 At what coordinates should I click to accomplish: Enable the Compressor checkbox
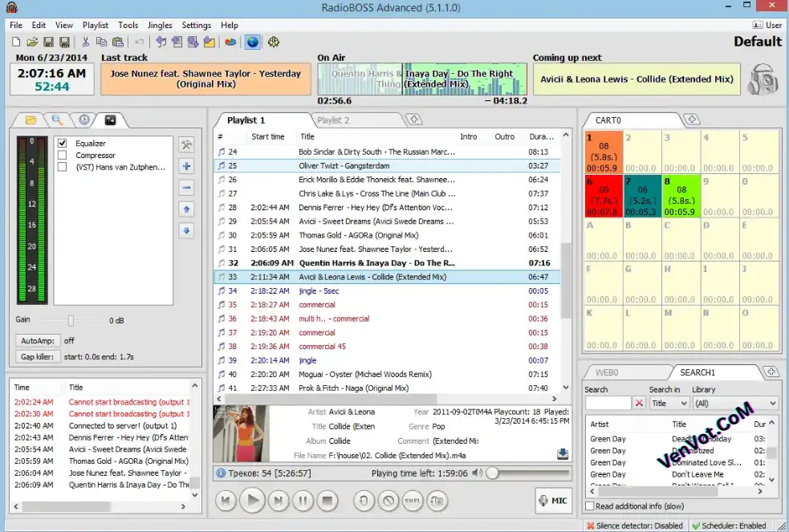pos(63,156)
